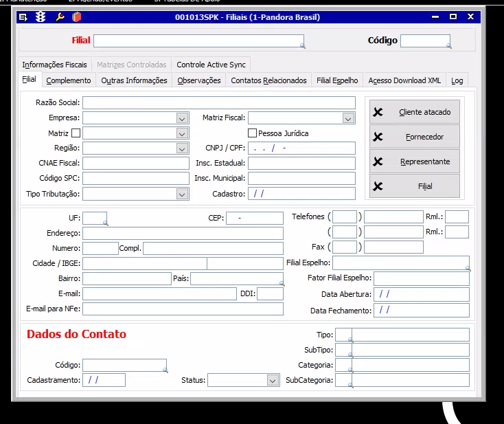Image resolution: width=504 pixels, height=424 pixels.
Task: Click the E-mail para NFe field
Action: (183, 309)
